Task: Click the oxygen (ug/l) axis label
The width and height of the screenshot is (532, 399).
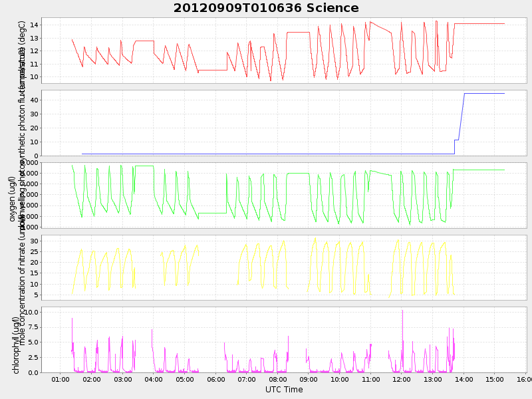Action: pyautogui.click(x=12, y=199)
